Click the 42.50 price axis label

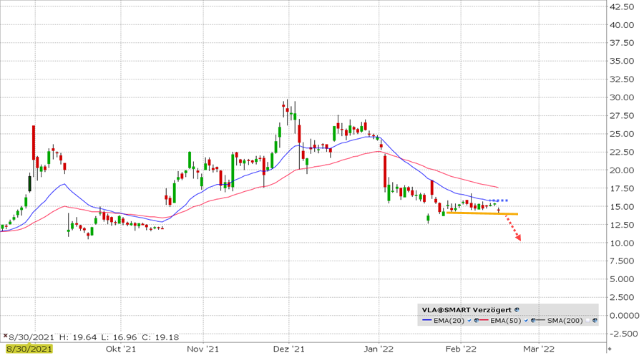click(x=622, y=6)
